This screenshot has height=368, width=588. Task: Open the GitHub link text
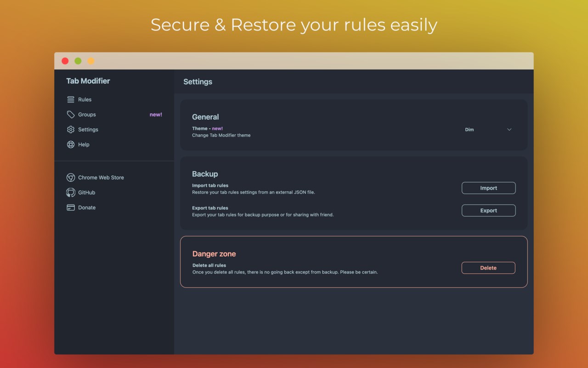[87, 192]
